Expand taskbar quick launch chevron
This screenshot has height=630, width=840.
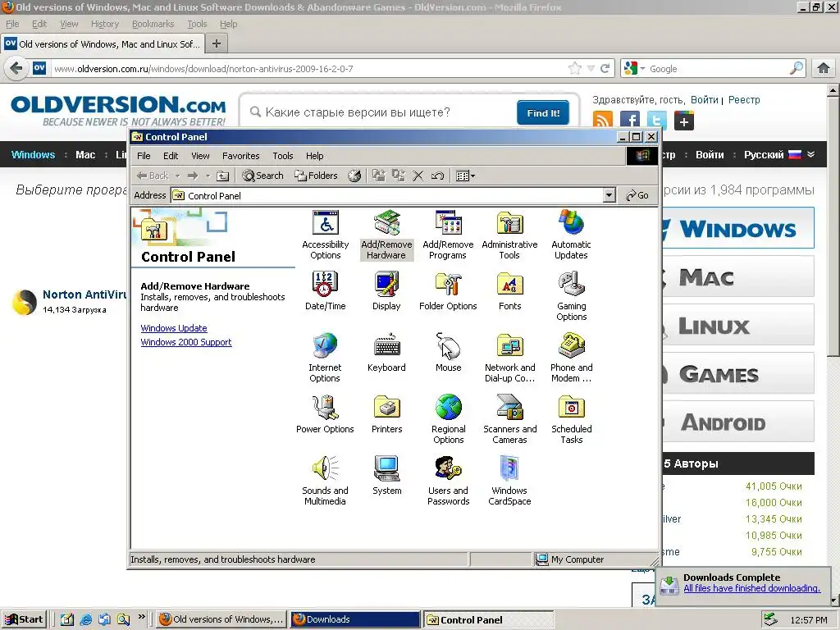coord(141,617)
